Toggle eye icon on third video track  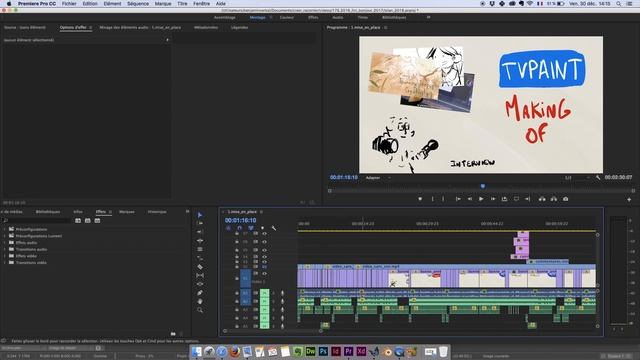[264, 250]
